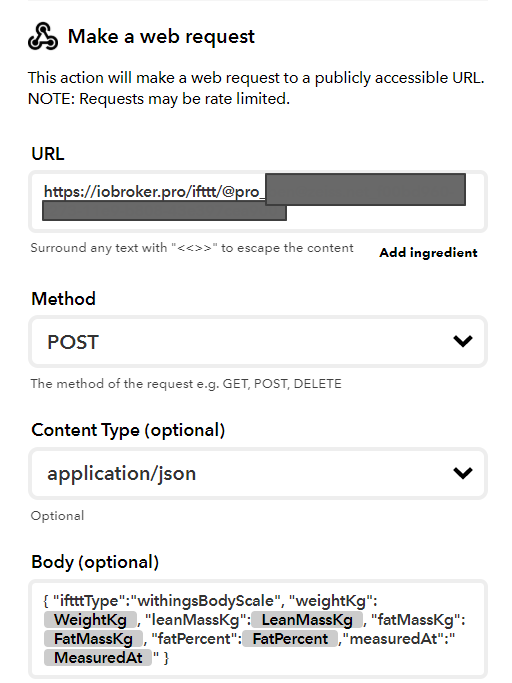
Task: Select the LeanMassKg ingredient pill
Action: (307, 620)
